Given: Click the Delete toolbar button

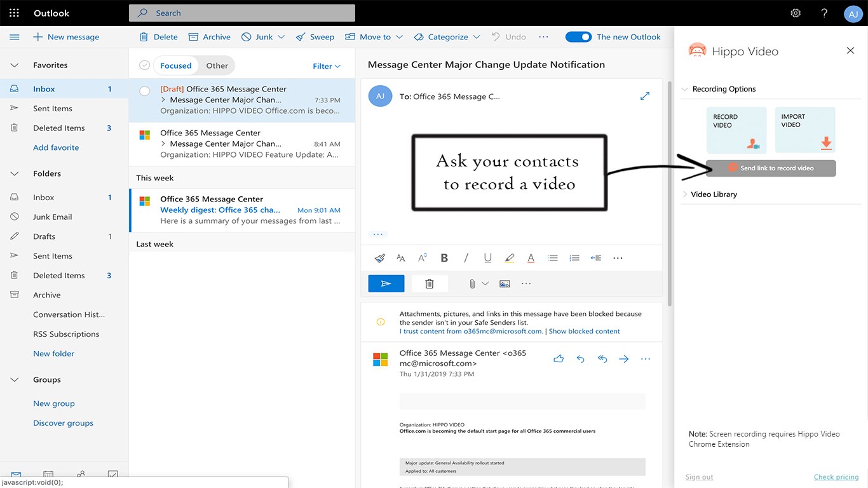Looking at the screenshot, I should [158, 37].
